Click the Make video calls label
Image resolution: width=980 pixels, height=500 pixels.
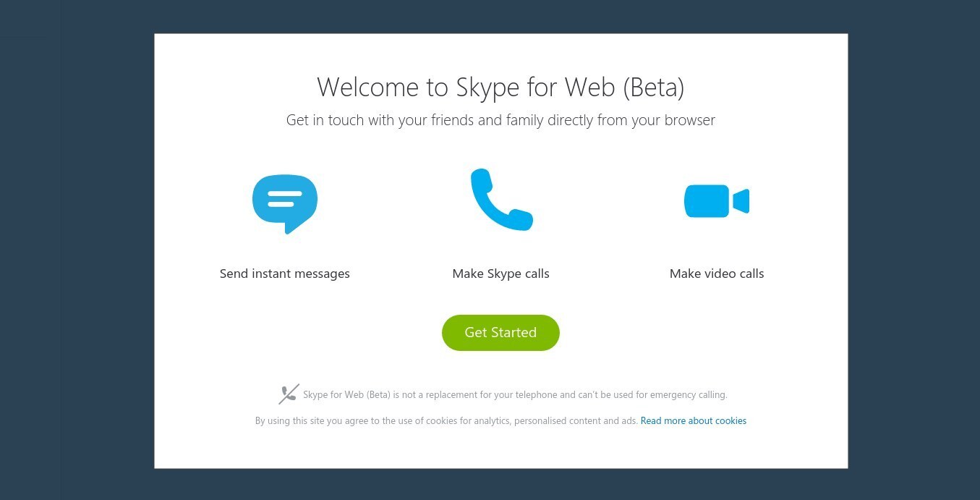[716, 274]
